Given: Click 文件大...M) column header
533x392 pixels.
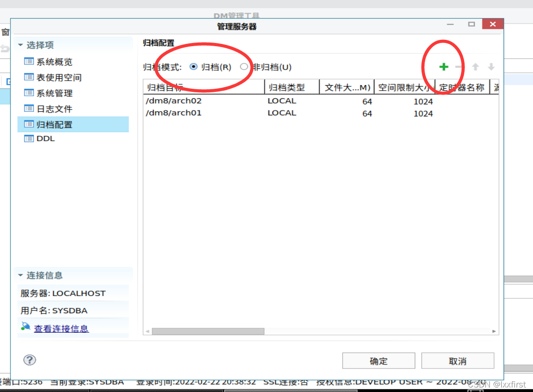Looking at the screenshot, I should (x=347, y=87).
